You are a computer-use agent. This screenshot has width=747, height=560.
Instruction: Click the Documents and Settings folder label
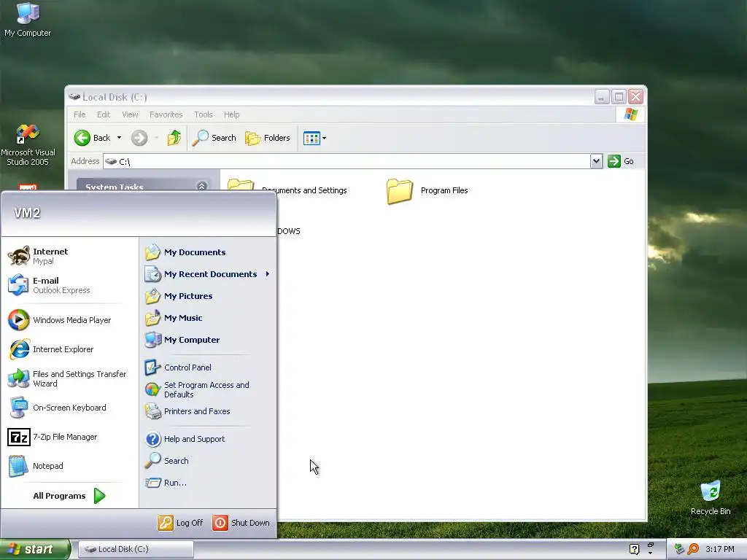(304, 190)
